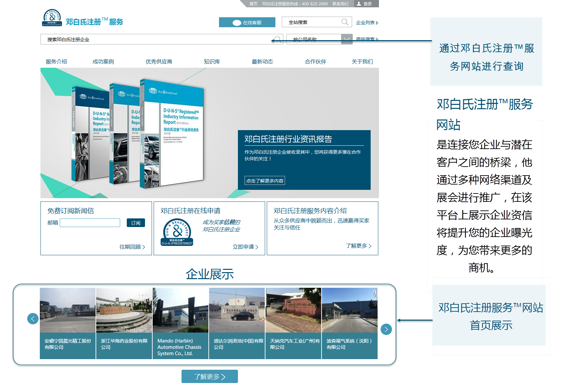This screenshot has height=387, width=588.
Task: Open the 知识库 navigation menu item
Action: click(x=212, y=61)
